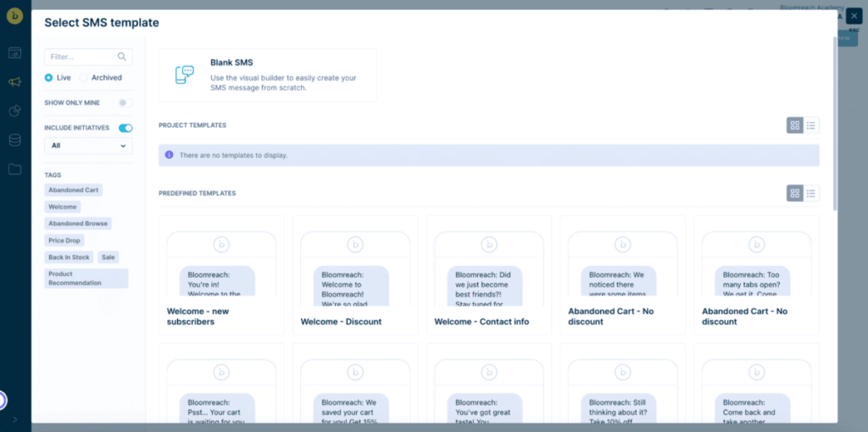Open the dashboards icon in sidebar
This screenshot has height=432, width=868.
click(x=15, y=53)
